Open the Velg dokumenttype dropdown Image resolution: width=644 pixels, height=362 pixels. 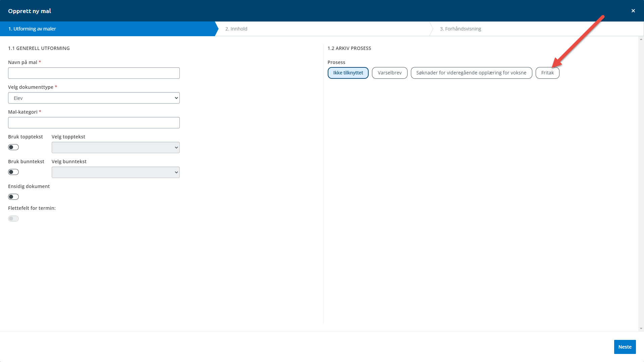(94, 98)
